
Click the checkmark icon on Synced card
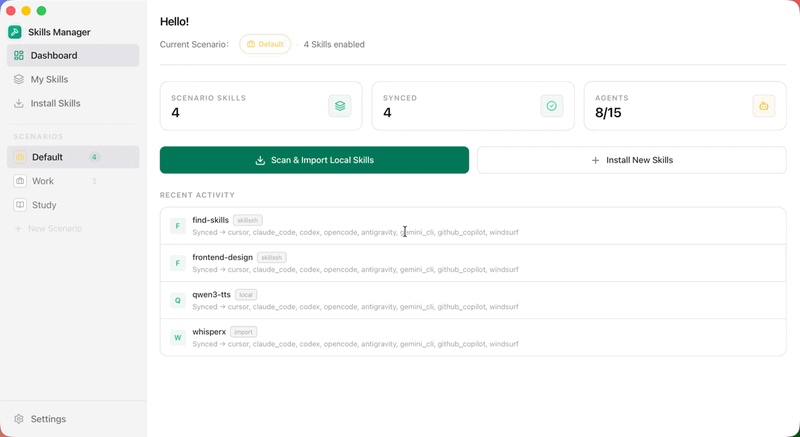(552, 106)
